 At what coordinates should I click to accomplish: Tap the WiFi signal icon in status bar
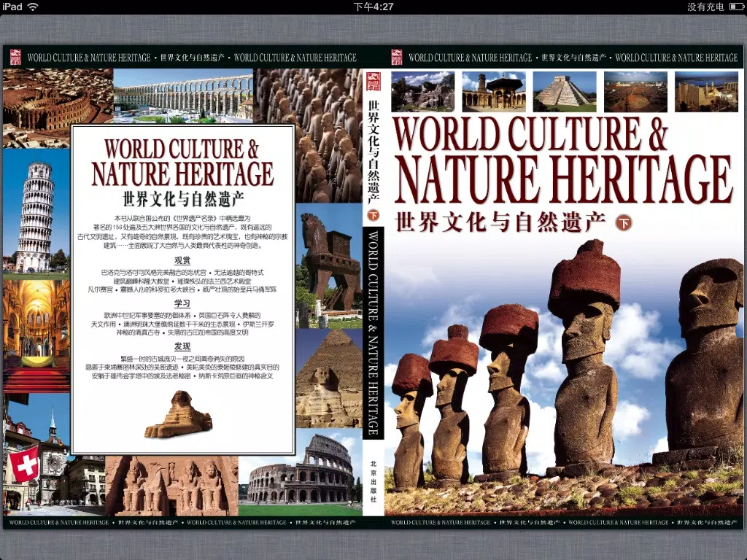click(x=33, y=7)
